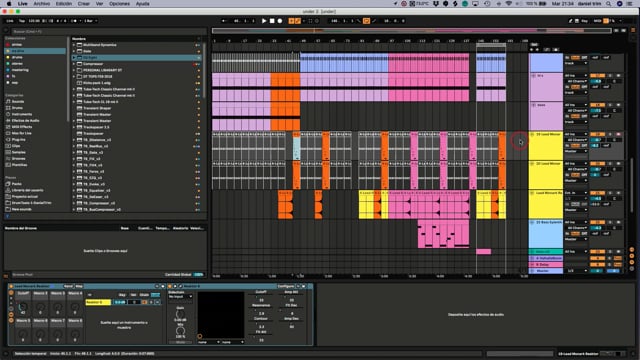The height and width of the screenshot is (360, 640).
Task: Open Packs in Places
Action: (13, 184)
